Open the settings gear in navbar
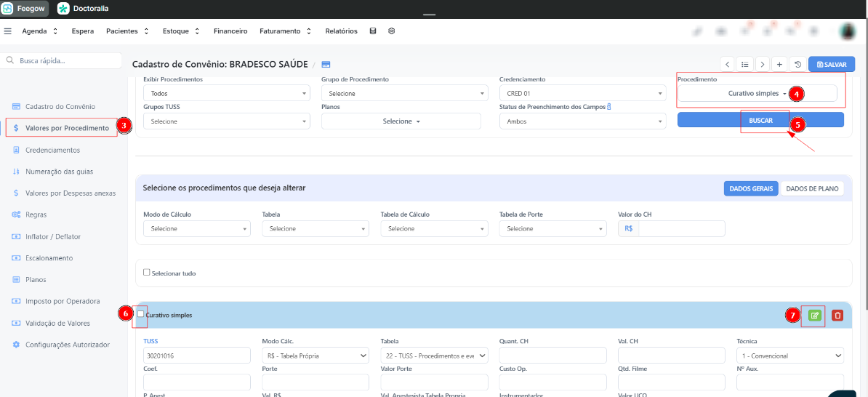 coord(391,31)
